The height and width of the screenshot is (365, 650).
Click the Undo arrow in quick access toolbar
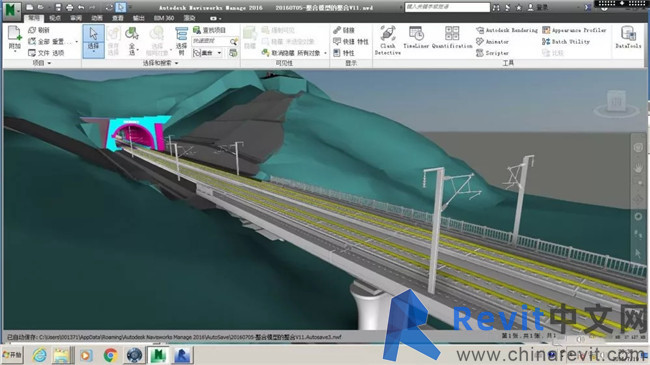tap(81, 7)
